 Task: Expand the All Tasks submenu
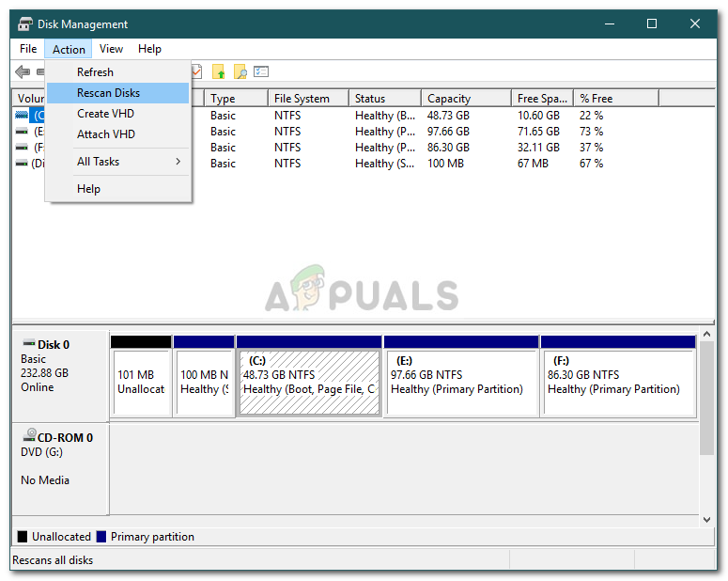pyautogui.click(x=118, y=162)
